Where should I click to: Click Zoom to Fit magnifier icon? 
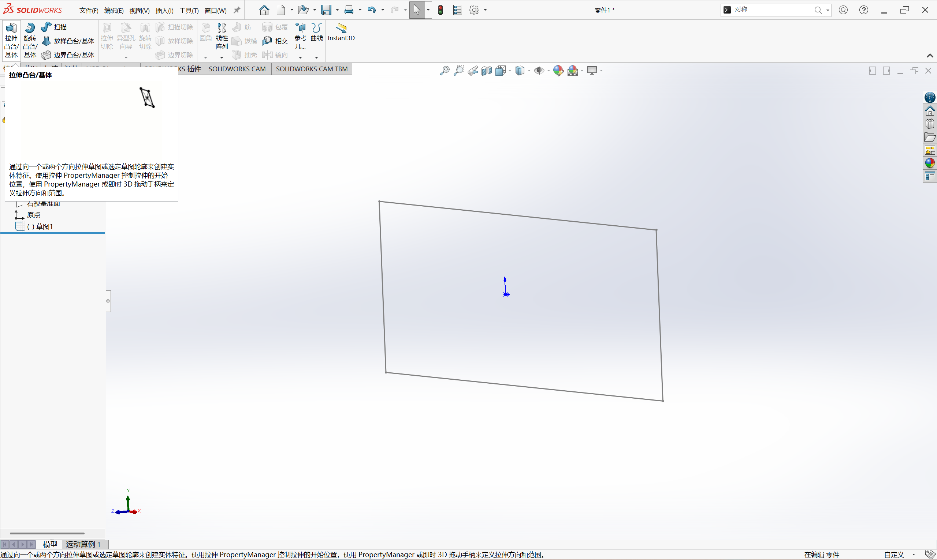pyautogui.click(x=445, y=71)
